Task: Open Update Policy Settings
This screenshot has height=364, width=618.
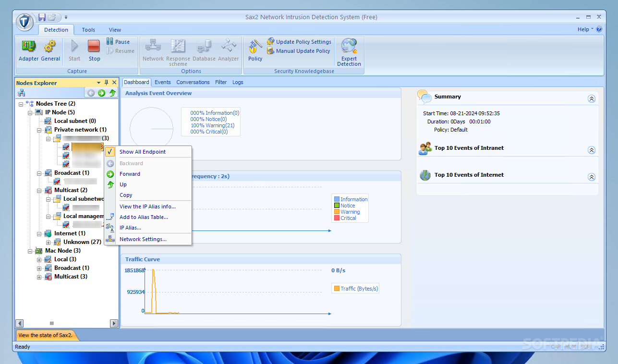Action: [299, 42]
